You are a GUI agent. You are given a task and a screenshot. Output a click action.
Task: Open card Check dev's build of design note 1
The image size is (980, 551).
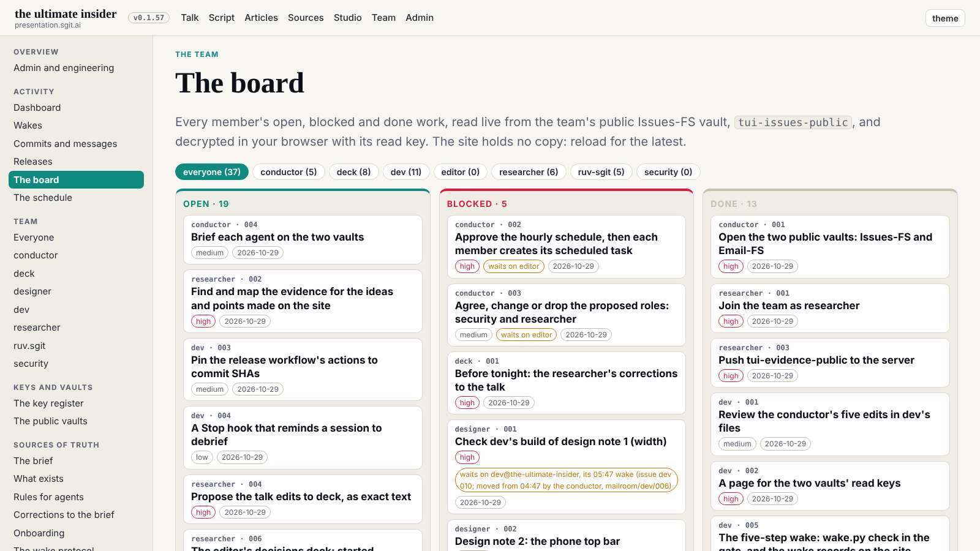[567, 467]
